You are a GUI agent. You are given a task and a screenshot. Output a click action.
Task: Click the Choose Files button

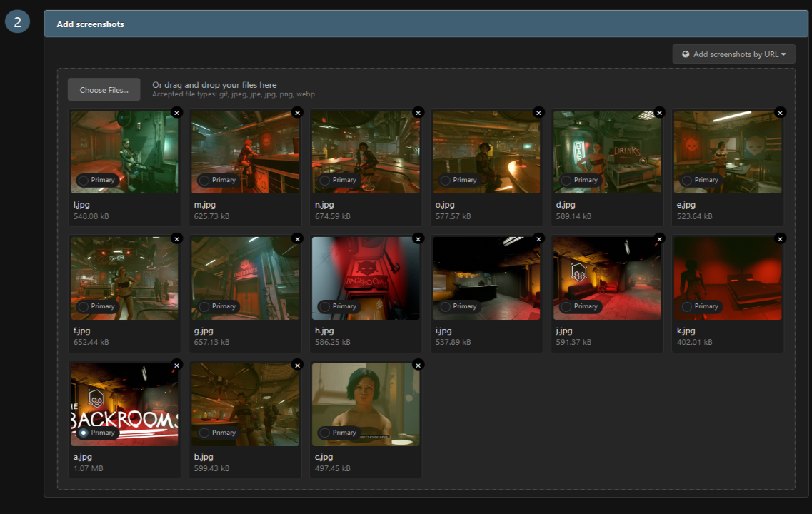[104, 89]
